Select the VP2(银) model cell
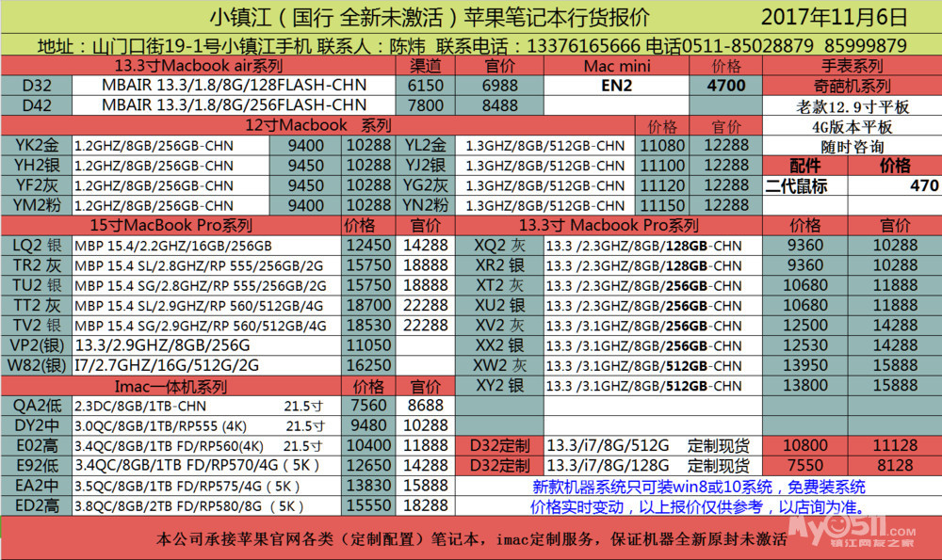The height and width of the screenshot is (560, 942). (x=37, y=345)
